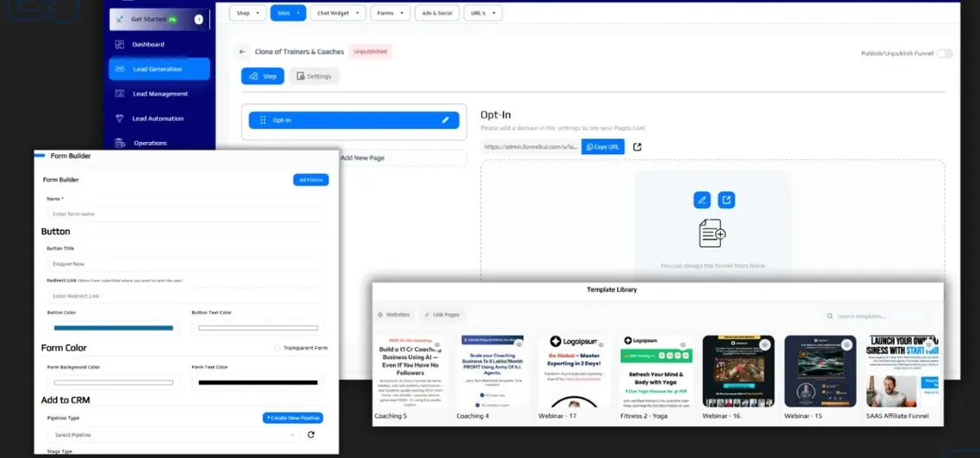The width and height of the screenshot is (980, 458).
Task: Switch to the Settings tab
Action: coord(313,76)
